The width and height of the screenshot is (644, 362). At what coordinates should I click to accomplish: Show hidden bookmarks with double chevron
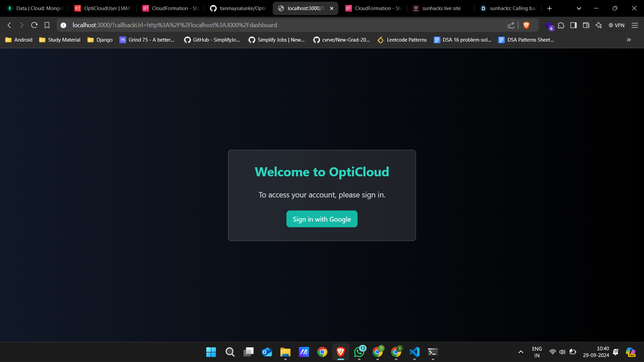click(629, 40)
